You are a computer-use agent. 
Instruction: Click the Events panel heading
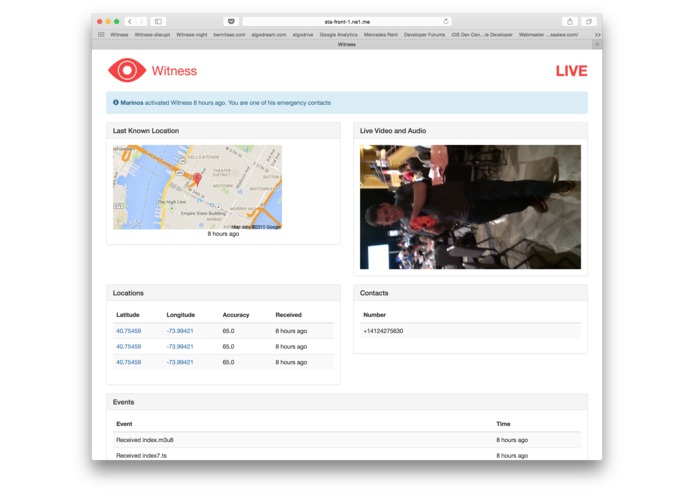tap(123, 402)
